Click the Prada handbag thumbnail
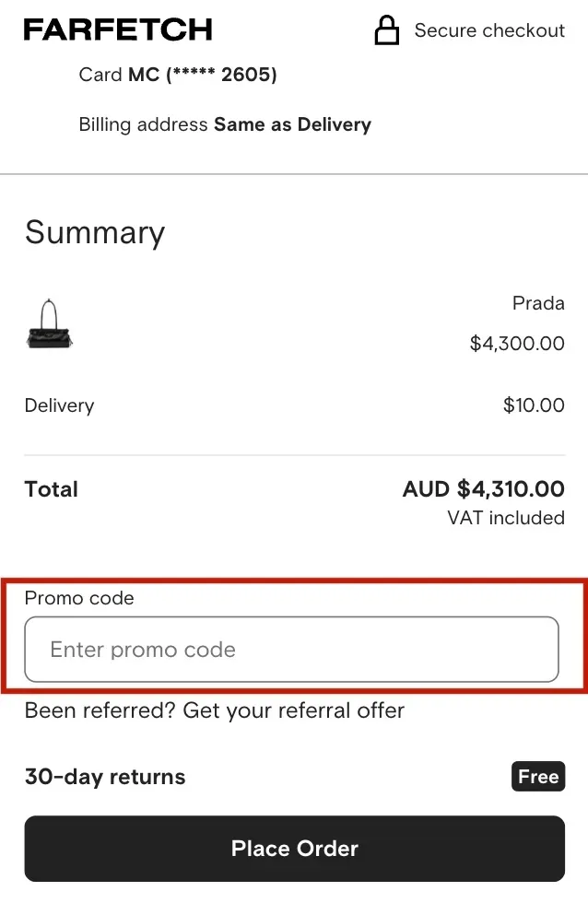This screenshot has height=903, width=588. [49, 324]
